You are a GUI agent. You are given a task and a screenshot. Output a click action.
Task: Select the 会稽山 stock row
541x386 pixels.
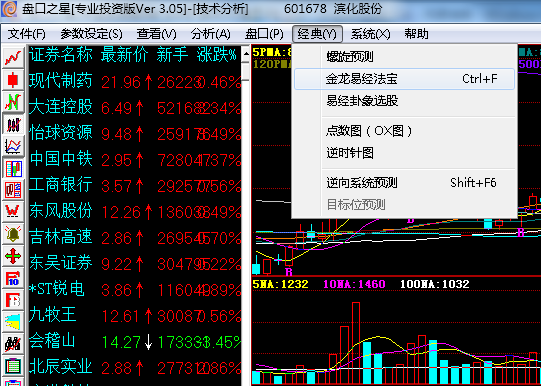[135, 342]
